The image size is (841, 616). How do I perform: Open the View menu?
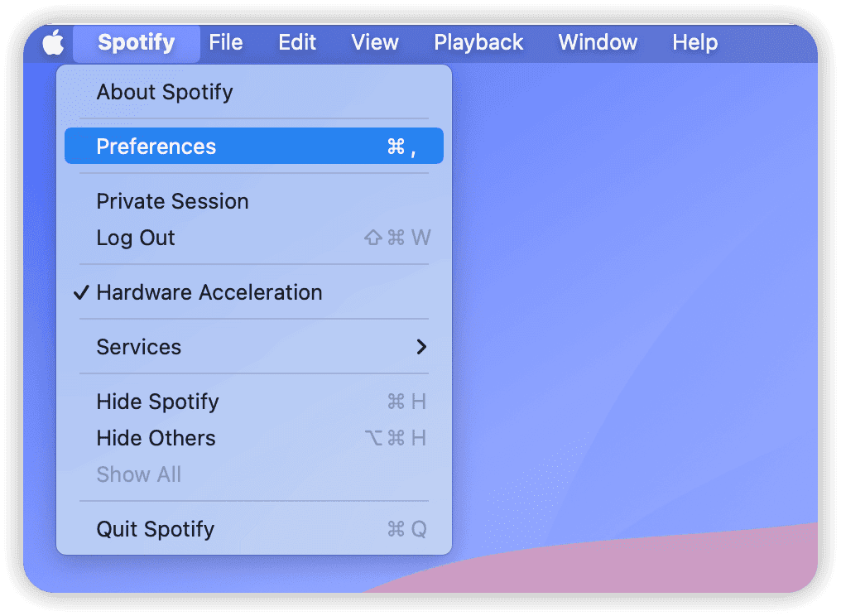coord(374,42)
